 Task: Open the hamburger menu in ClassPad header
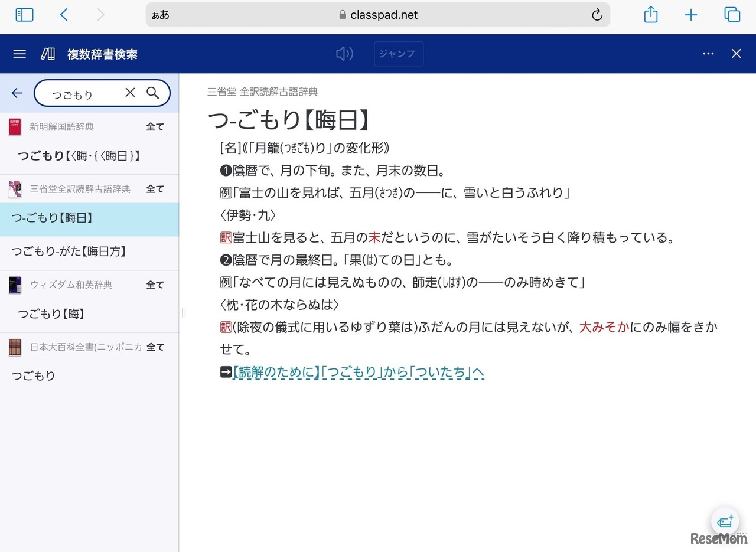tap(19, 54)
